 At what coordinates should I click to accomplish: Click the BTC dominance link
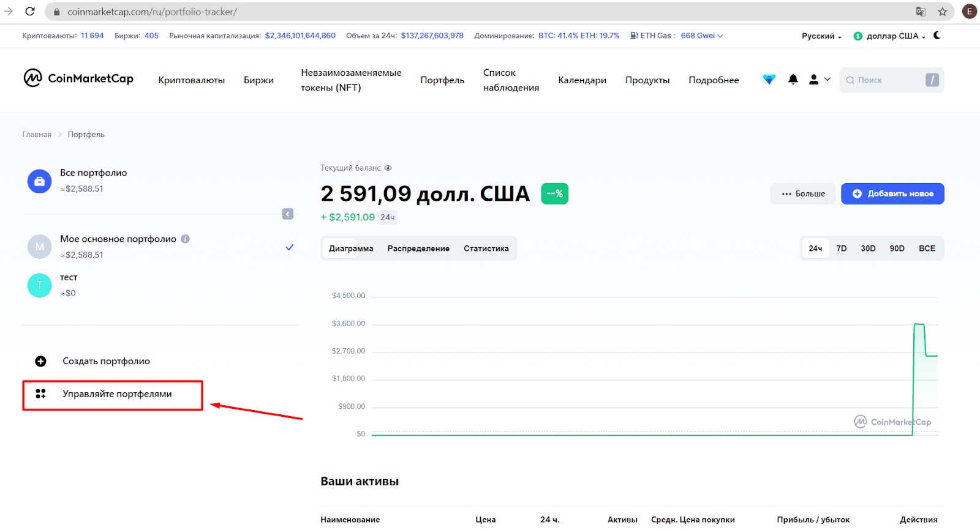pos(558,35)
